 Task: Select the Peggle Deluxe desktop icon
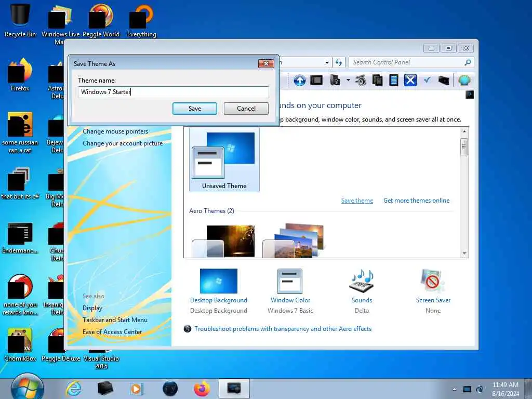pyautogui.click(x=61, y=345)
